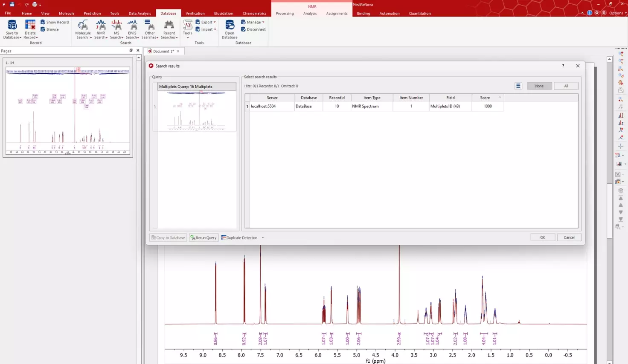Select the 1H page thumbnail in Pages
This screenshot has height=364, width=628.
[x=68, y=110]
